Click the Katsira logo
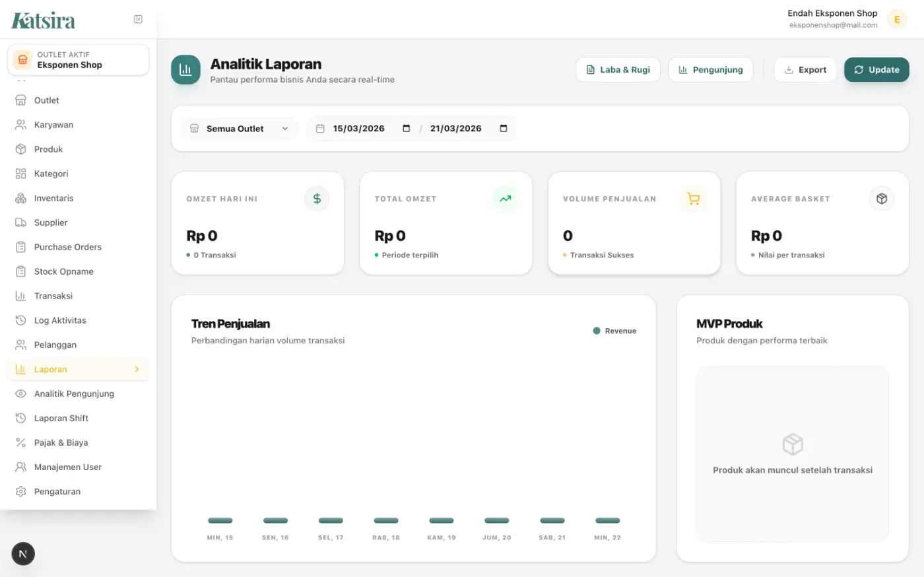Viewport: 924px width, 577px height. [43, 20]
